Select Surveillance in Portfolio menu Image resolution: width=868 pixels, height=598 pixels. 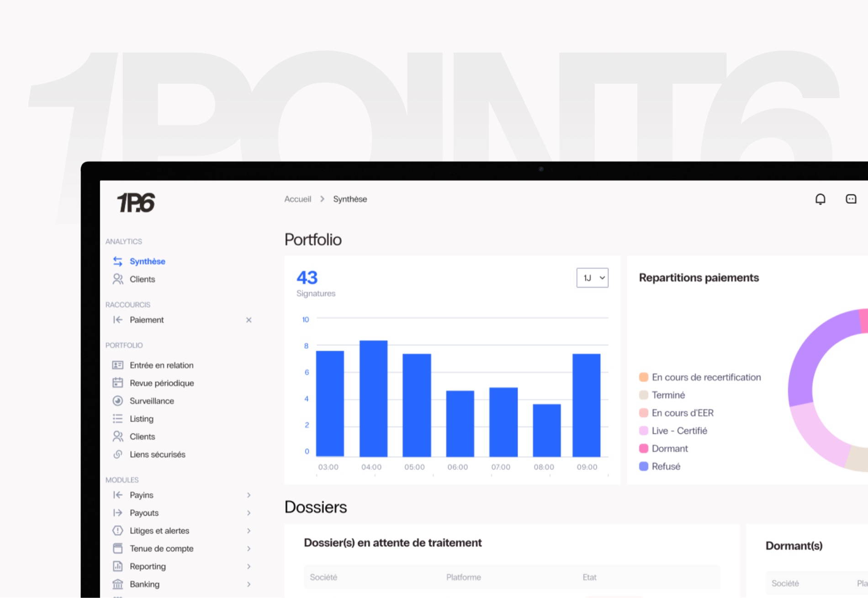click(x=152, y=400)
